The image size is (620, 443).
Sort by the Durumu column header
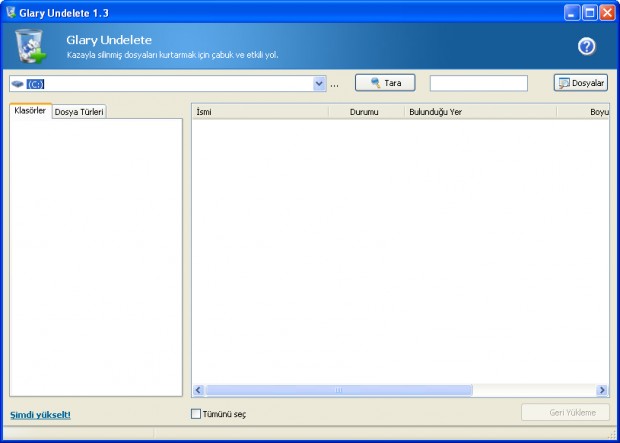click(x=367, y=112)
